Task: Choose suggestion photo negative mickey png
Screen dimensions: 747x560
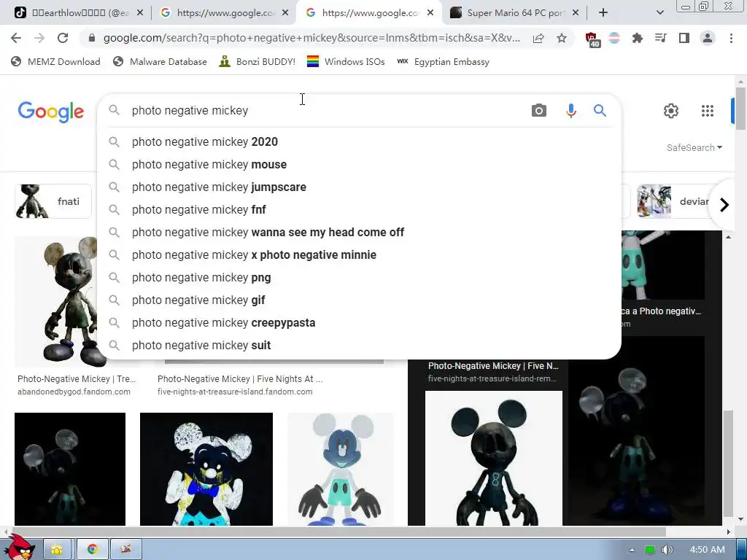Action: point(359,278)
